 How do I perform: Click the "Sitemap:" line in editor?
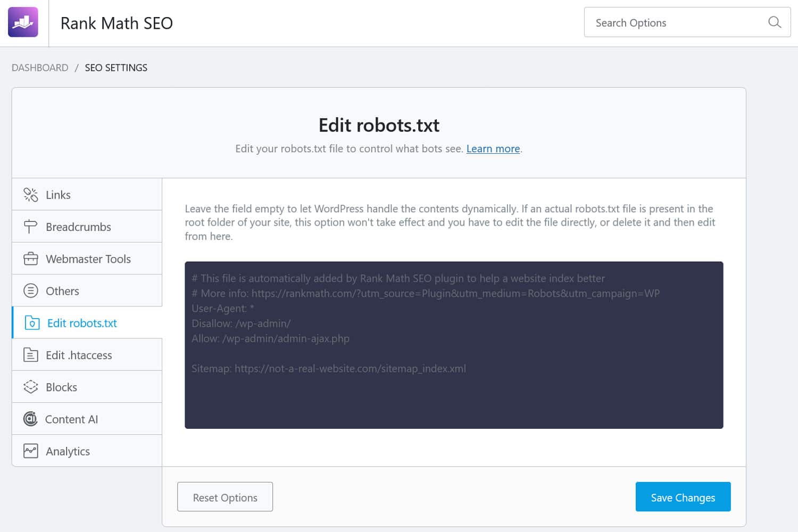coord(329,369)
